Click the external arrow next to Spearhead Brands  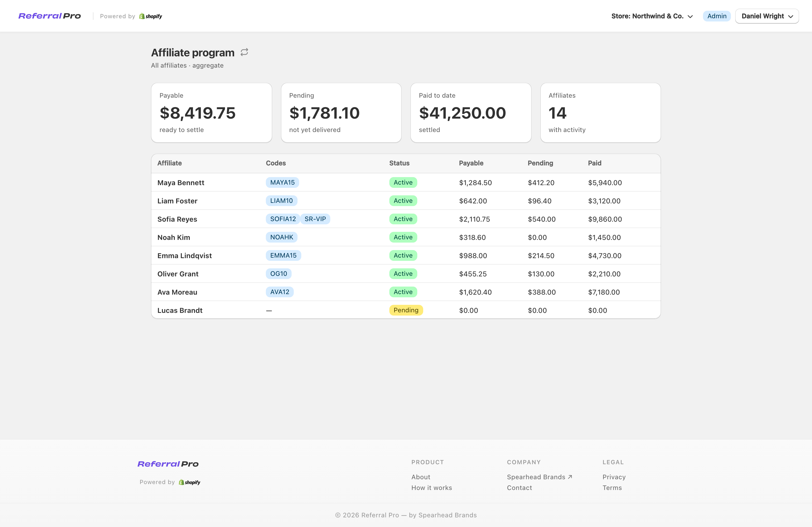click(570, 477)
